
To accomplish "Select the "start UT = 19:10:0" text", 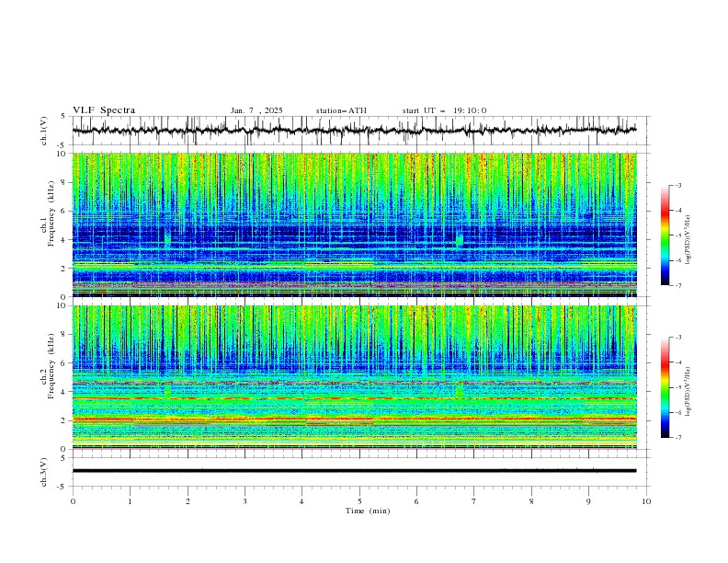I will point(444,110).
